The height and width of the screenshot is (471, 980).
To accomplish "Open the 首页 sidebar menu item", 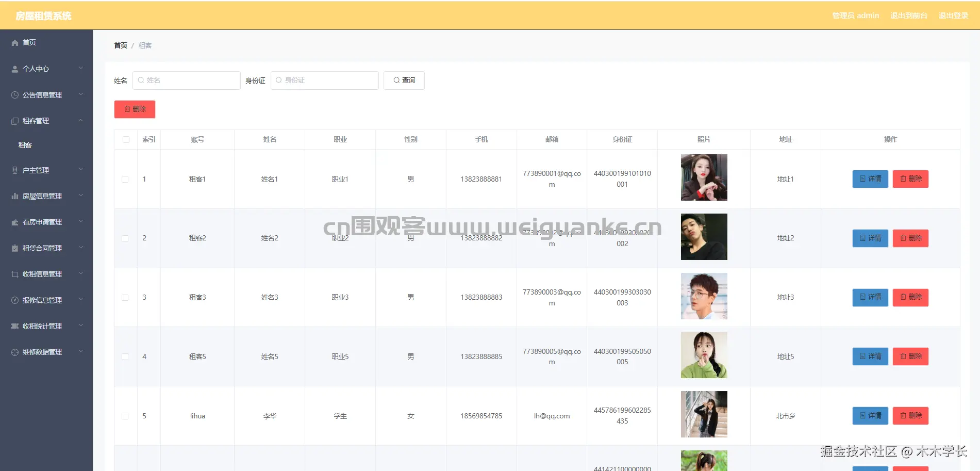I will (x=46, y=43).
